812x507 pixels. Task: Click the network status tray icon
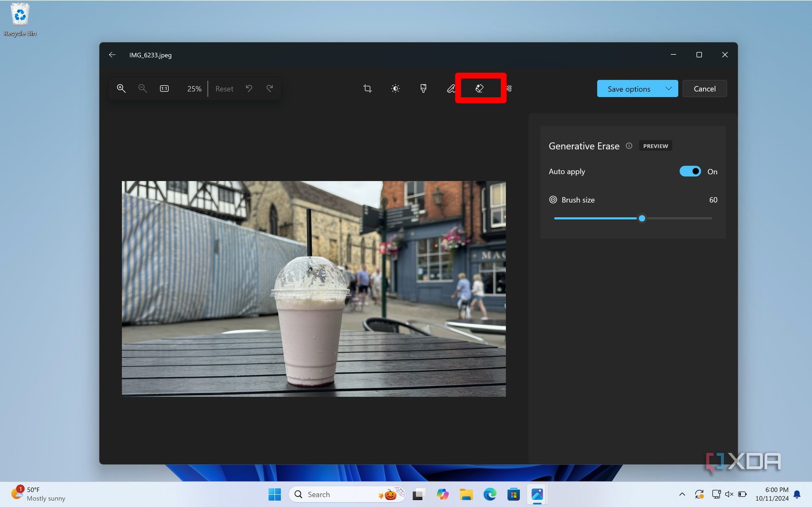pyautogui.click(x=717, y=494)
